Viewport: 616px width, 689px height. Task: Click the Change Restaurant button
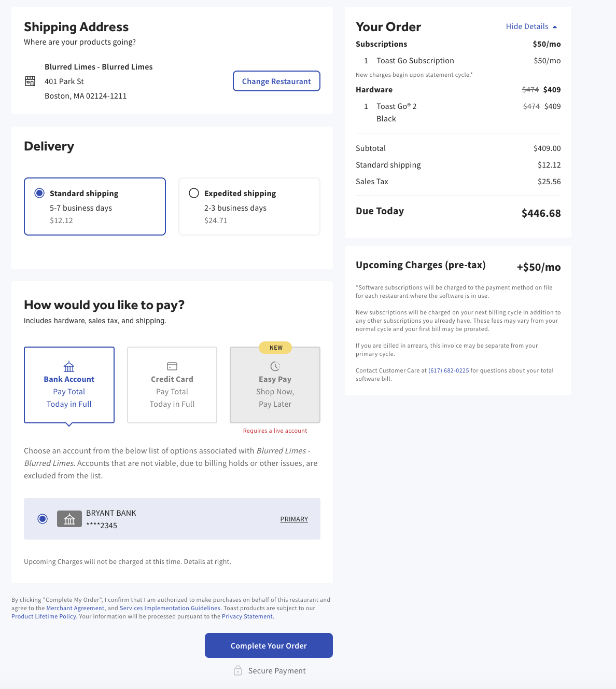[276, 81]
